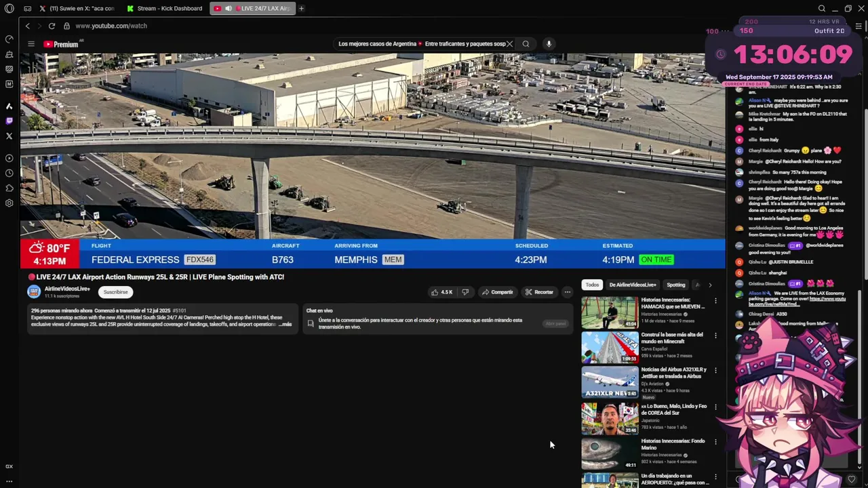The width and height of the screenshot is (868, 488).
Task: Open the sidebar player icon
Action: click(9, 158)
